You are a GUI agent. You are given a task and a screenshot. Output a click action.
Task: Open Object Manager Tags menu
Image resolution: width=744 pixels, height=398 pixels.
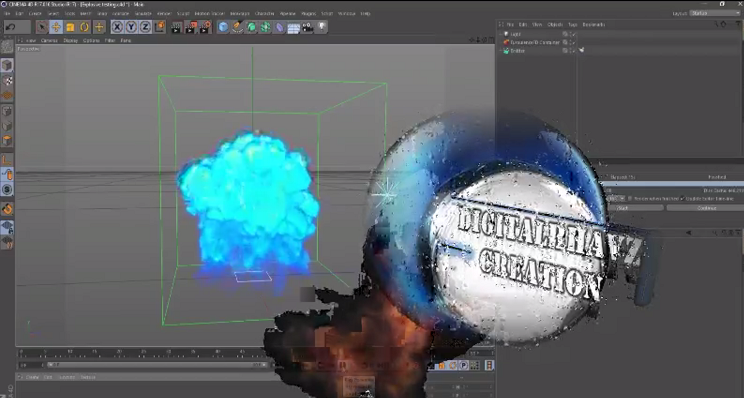click(573, 25)
